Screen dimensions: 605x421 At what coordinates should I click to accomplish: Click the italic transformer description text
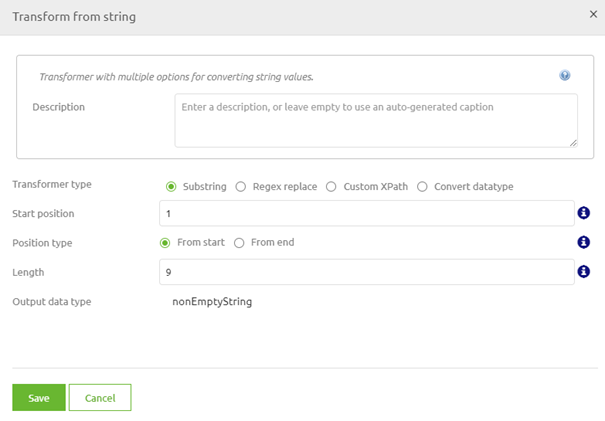coord(176,77)
